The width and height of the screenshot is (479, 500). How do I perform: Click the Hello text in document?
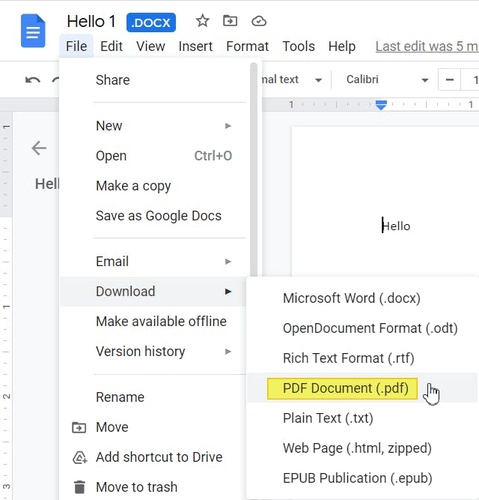tap(396, 226)
